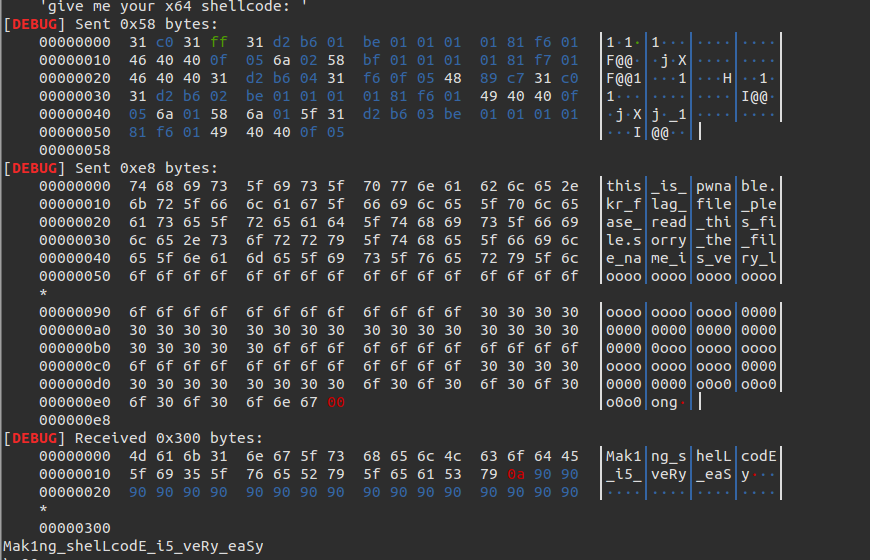Click the ASCII chunk 'read'
This screenshot has width=870, height=560.
669,223
